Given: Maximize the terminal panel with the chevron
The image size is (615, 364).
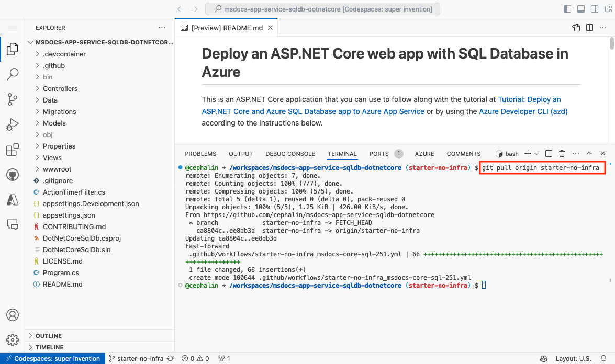Looking at the screenshot, I should click(589, 153).
